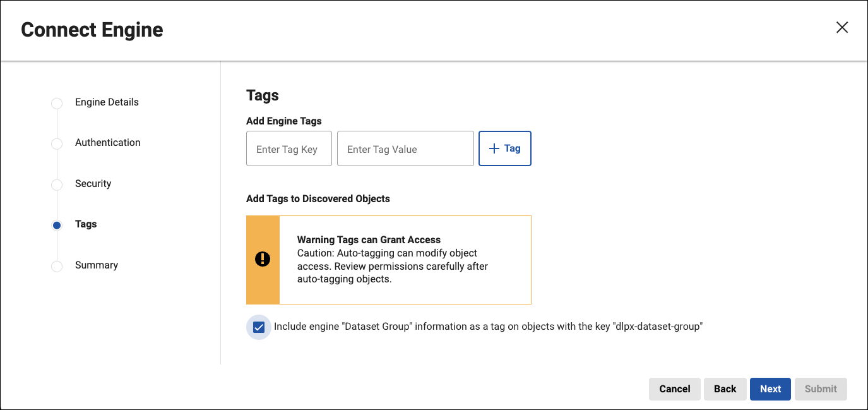Image resolution: width=868 pixels, height=410 pixels.
Task: Proceed with the Next button
Action: [770, 389]
